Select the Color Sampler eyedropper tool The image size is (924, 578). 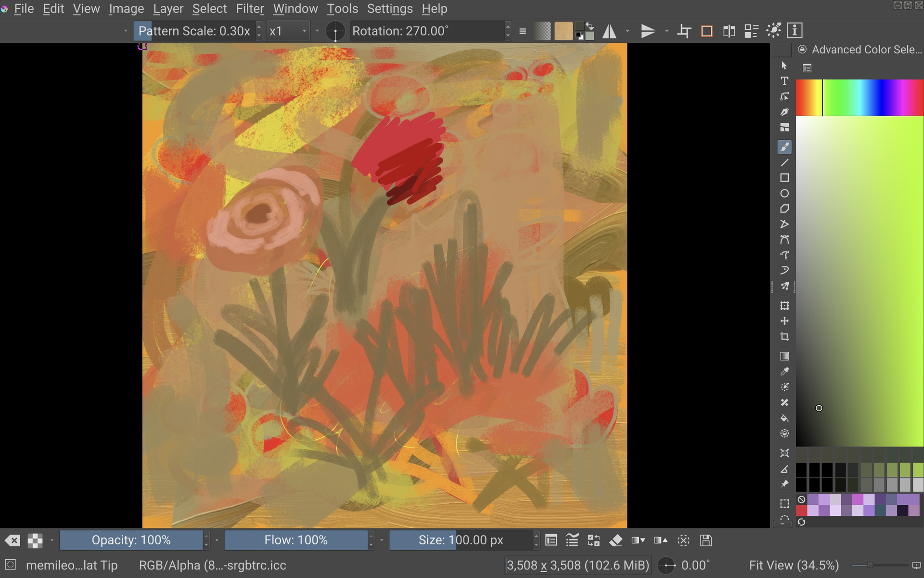click(x=784, y=372)
